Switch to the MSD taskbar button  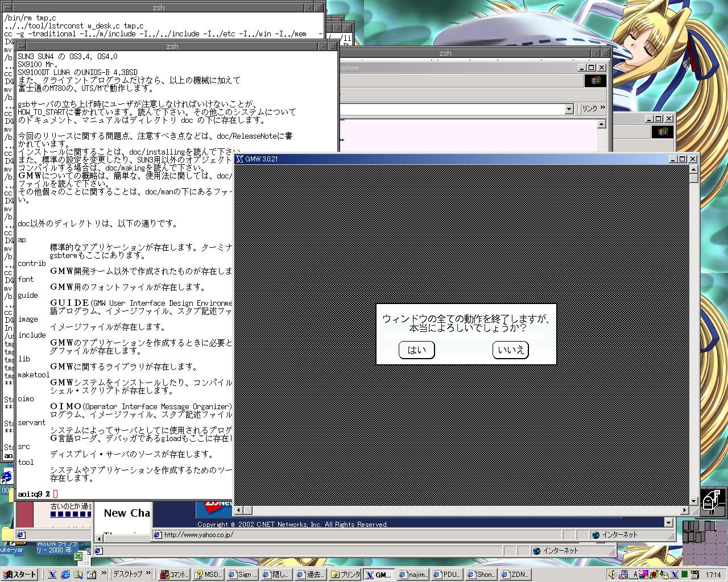208,575
